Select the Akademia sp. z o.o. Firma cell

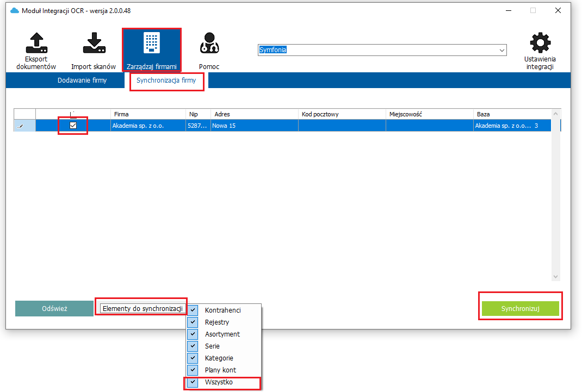point(148,126)
